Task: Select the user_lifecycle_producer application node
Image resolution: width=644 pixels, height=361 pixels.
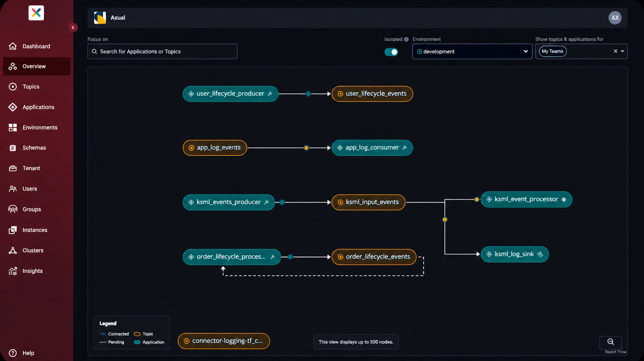Action: (x=230, y=94)
